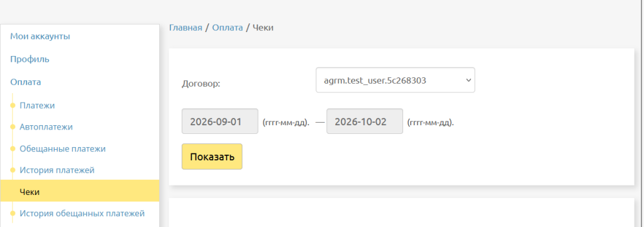Click the yellow Показать button

(212, 157)
